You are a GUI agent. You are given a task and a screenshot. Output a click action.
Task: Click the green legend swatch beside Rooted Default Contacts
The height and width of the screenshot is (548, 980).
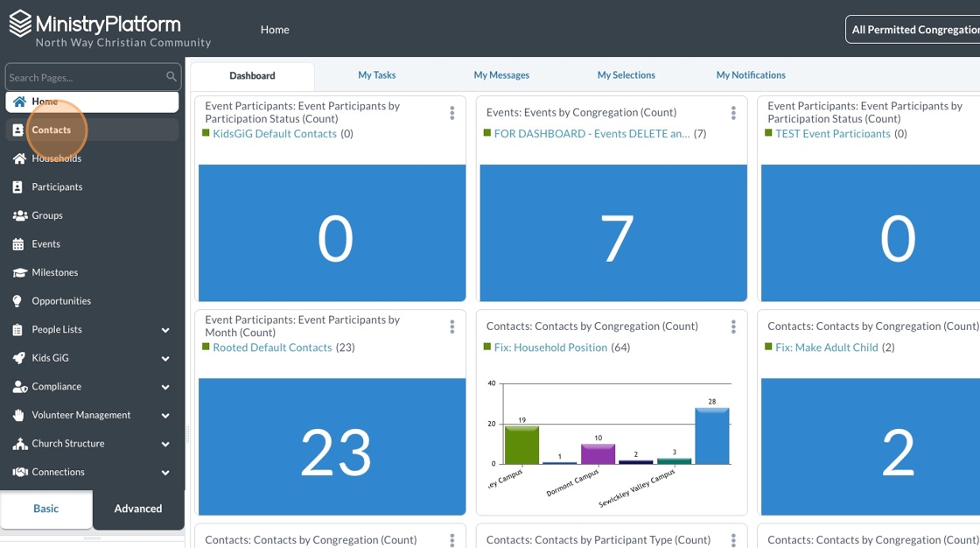pos(206,347)
